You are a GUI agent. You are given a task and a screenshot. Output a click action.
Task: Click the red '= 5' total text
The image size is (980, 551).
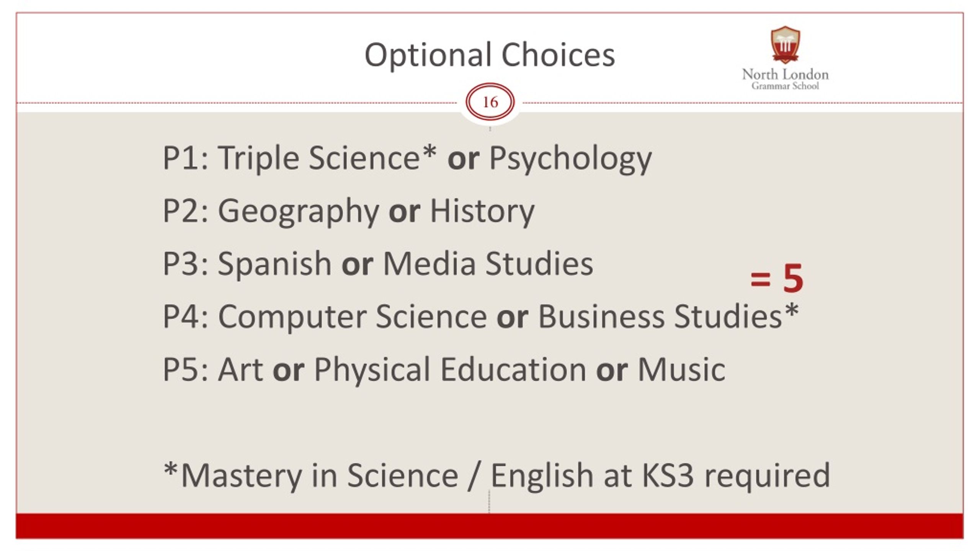pos(777,278)
